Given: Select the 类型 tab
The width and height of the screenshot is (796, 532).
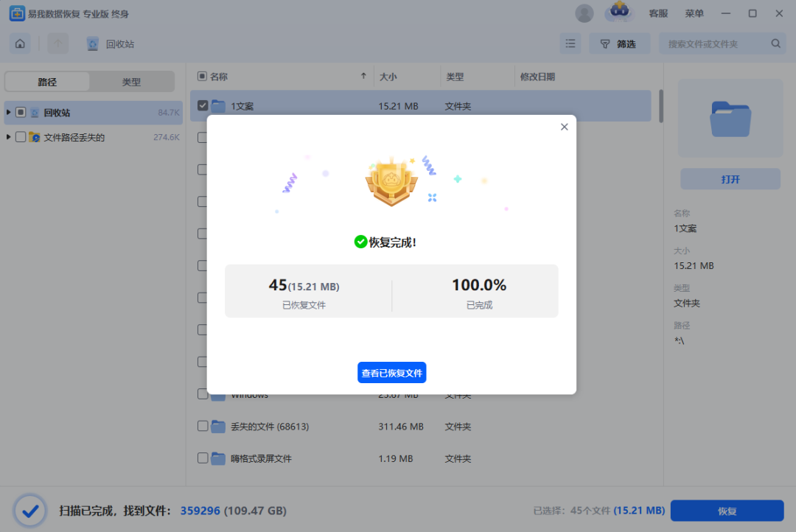Looking at the screenshot, I should tap(131, 82).
